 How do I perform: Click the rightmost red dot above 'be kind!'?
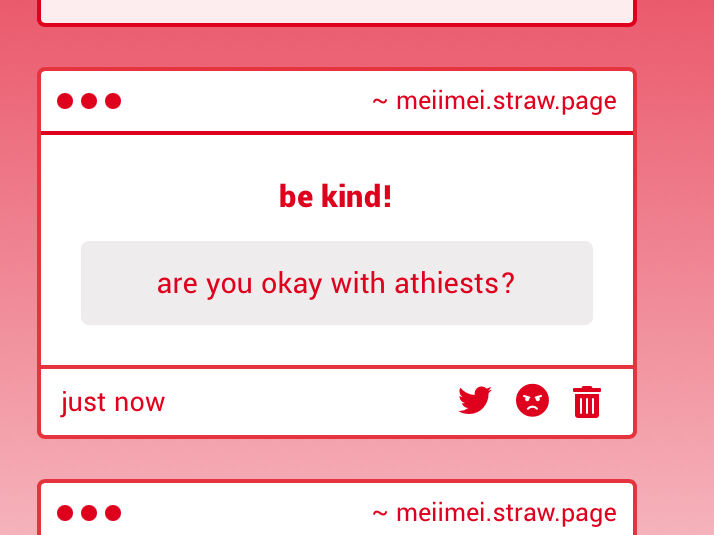pos(113,101)
